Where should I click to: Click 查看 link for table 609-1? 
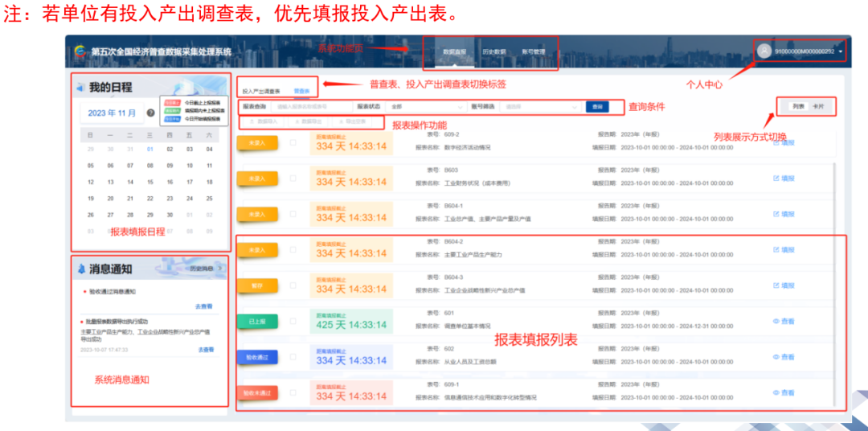(x=784, y=392)
